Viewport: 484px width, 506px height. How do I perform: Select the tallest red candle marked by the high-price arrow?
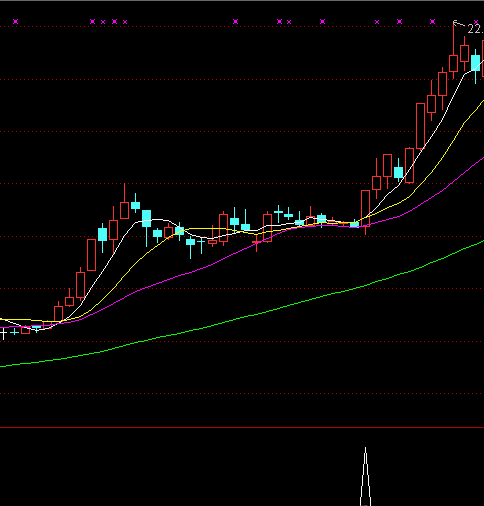click(453, 50)
